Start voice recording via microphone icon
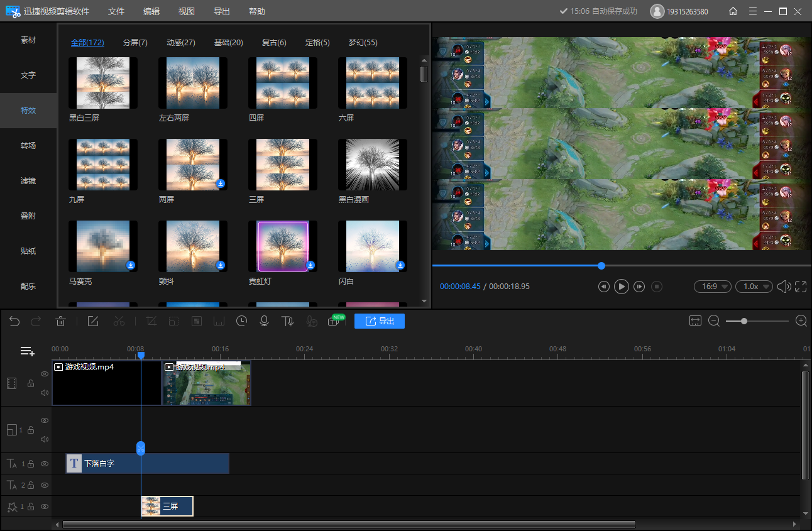The image size is (812, 531). [x=265, y=321]
